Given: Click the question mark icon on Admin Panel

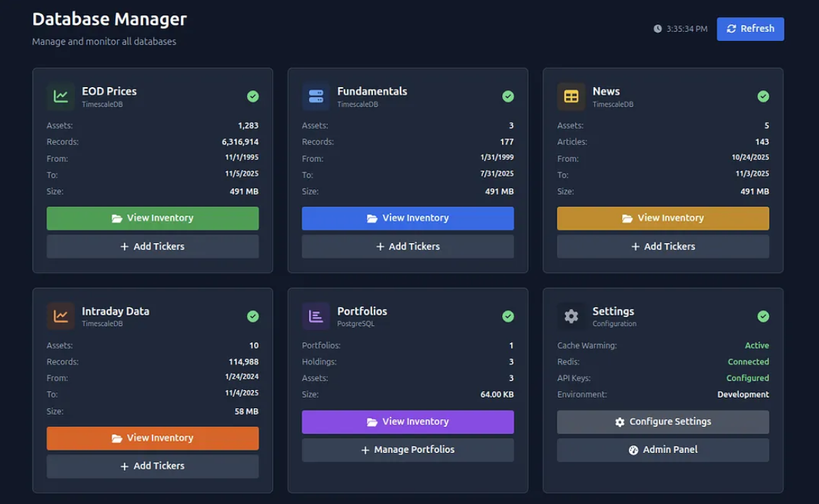Looking at the screenshot, I should point(632,449).
